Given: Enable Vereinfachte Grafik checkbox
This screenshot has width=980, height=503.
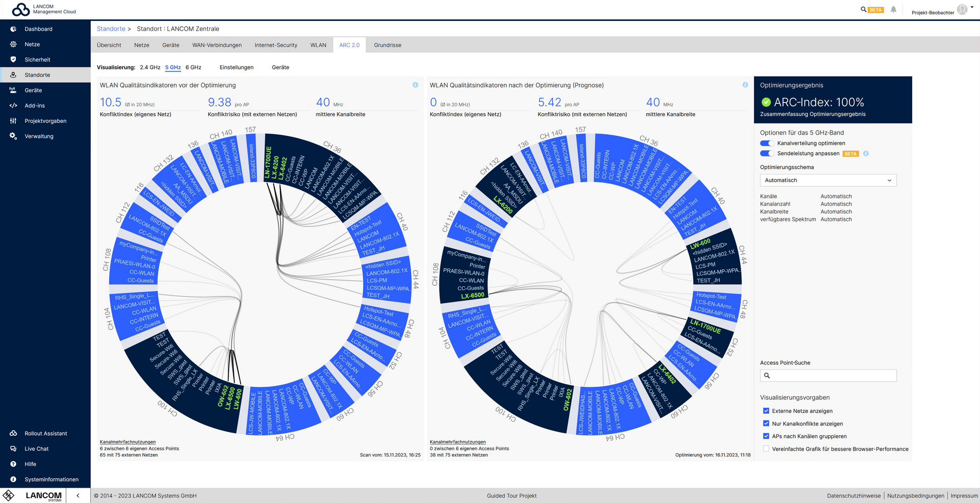Looking at the screenshot, I should [x=766, y=449].
